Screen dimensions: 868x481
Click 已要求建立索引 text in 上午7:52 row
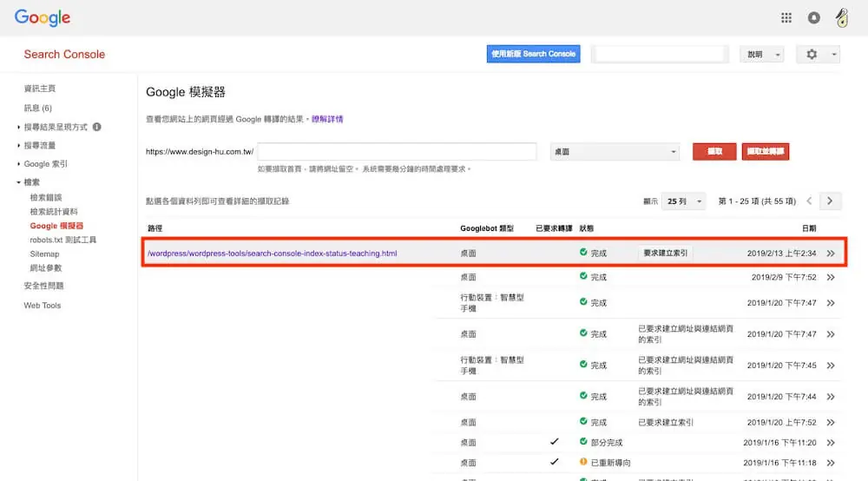[x=666, y=422]
